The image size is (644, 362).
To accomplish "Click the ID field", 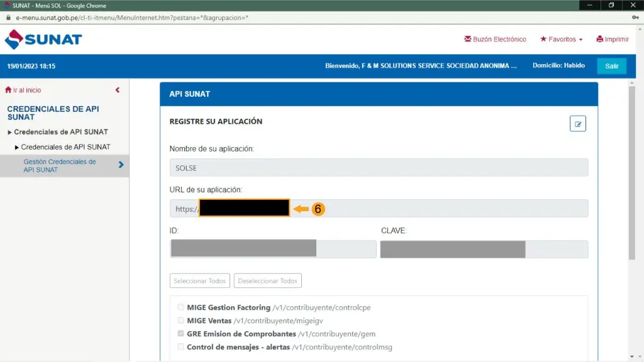I will click(273, 249).
